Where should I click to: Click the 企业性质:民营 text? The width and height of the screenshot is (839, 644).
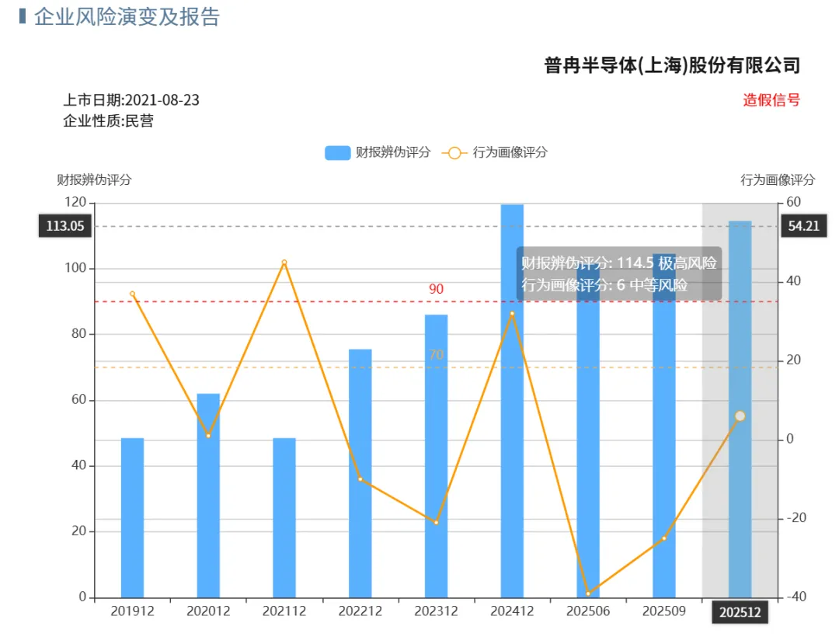click(108, 121)
